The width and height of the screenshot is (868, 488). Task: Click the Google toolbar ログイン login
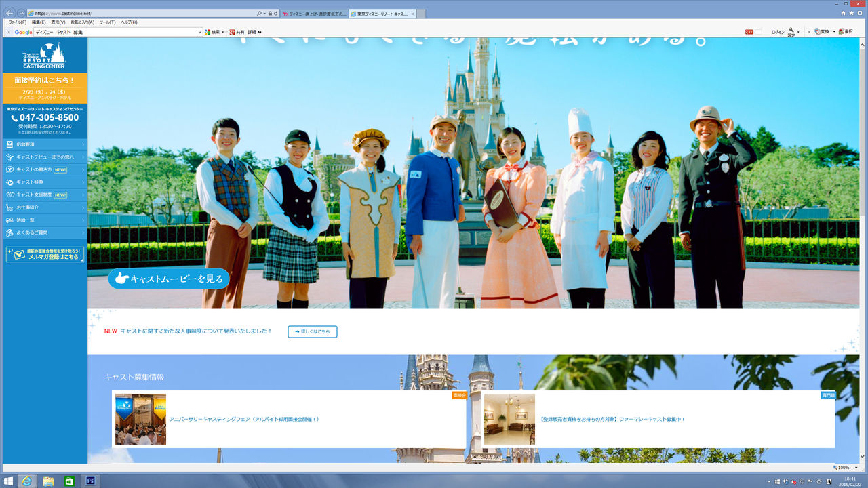[778, 32]
